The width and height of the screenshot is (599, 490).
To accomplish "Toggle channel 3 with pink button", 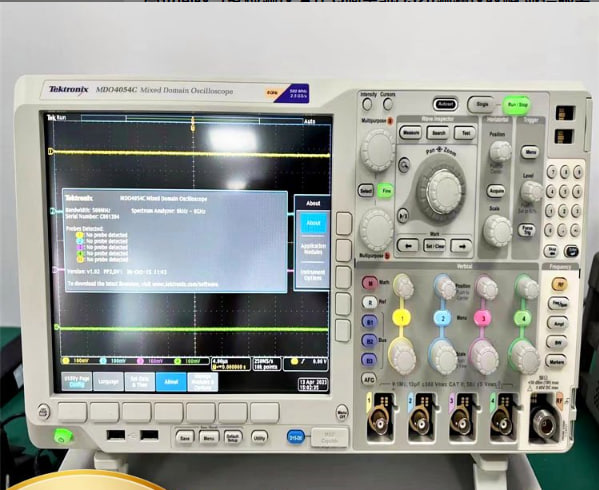I will (x=483, y=318).
